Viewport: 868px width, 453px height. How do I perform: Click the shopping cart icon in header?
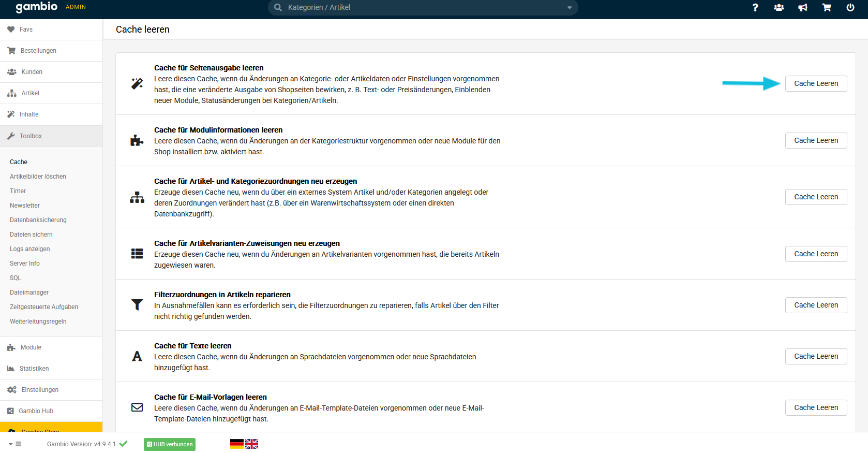[827, 7]
